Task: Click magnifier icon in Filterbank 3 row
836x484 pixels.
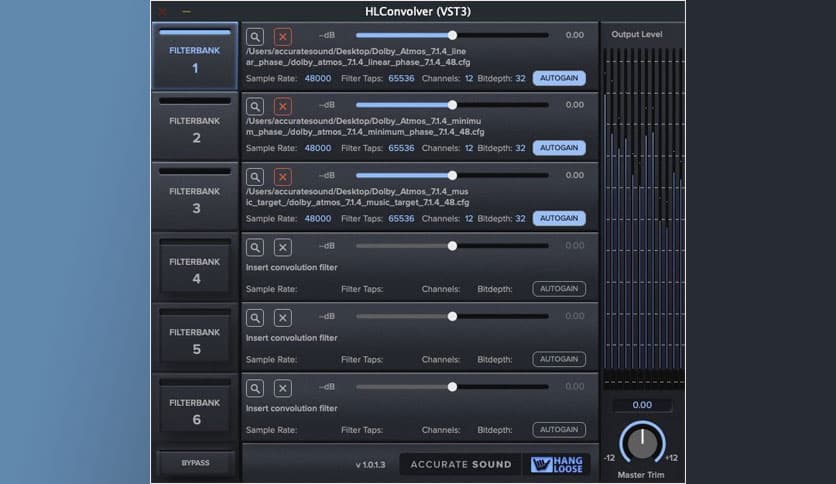Action: (x=255, y=177)
